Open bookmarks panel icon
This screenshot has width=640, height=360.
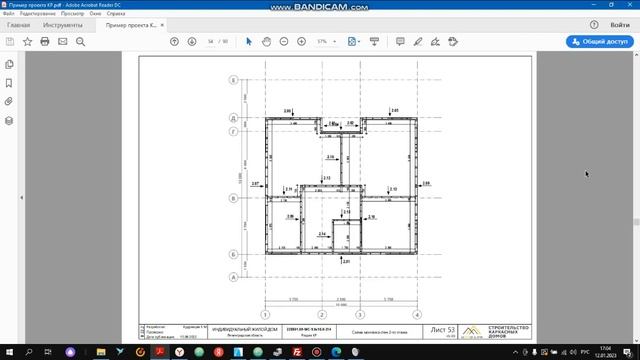(9, 83)
